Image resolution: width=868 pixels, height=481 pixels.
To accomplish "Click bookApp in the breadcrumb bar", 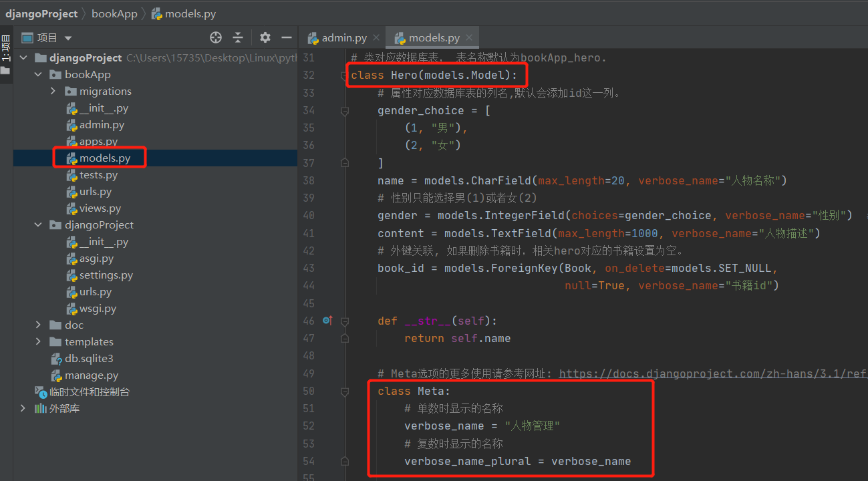I will click(114, 13).
